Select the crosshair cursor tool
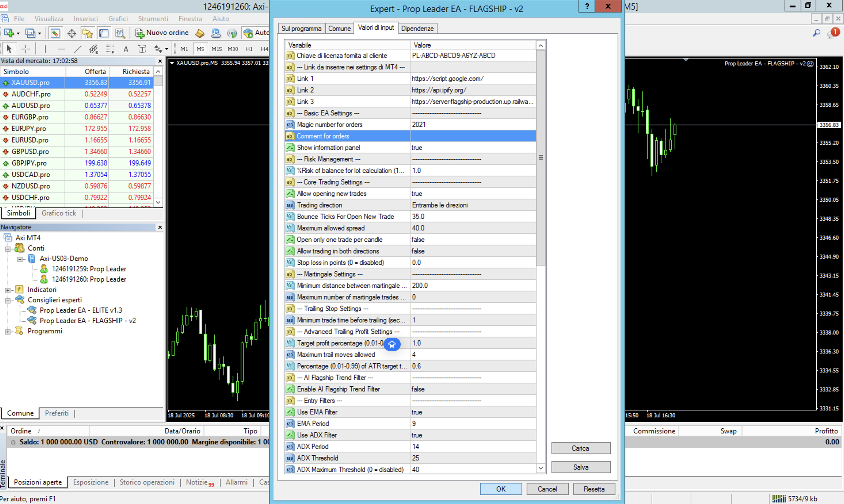 26,49
